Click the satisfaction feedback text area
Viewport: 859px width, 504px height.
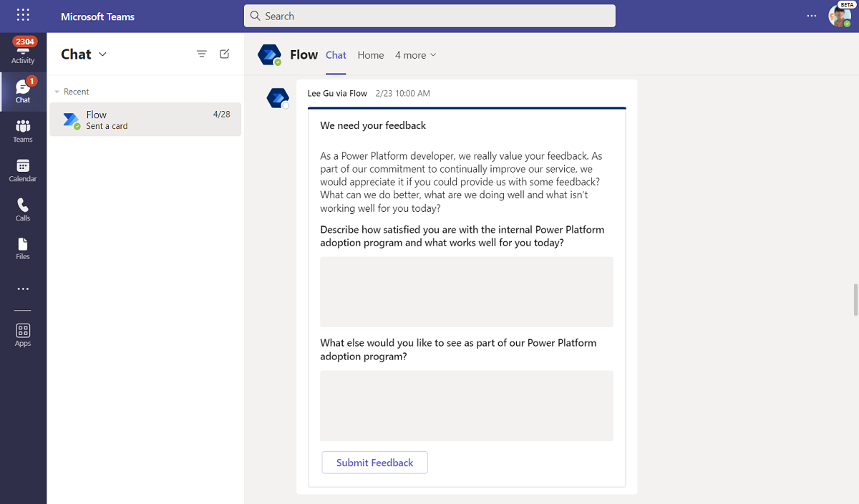coord(467,292)
